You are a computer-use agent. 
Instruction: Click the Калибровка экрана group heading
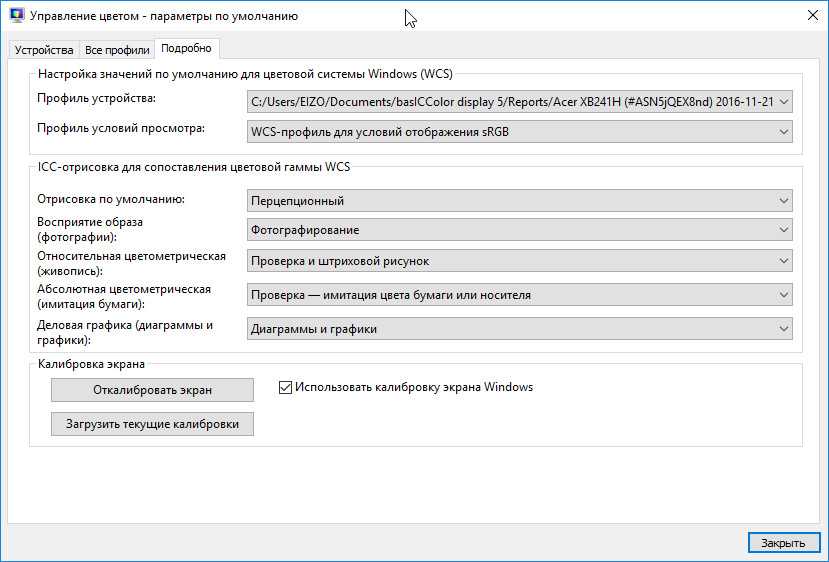pyautogui.click(x=91, y=364)
